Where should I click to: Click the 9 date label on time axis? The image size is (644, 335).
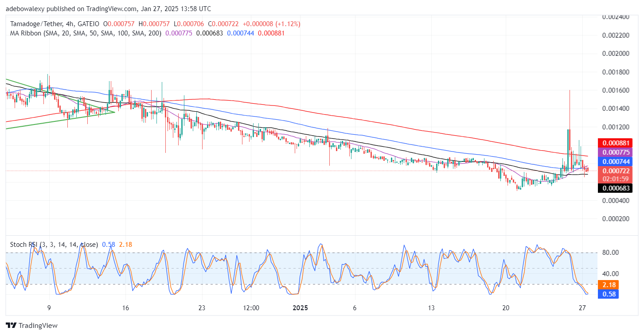49,308
